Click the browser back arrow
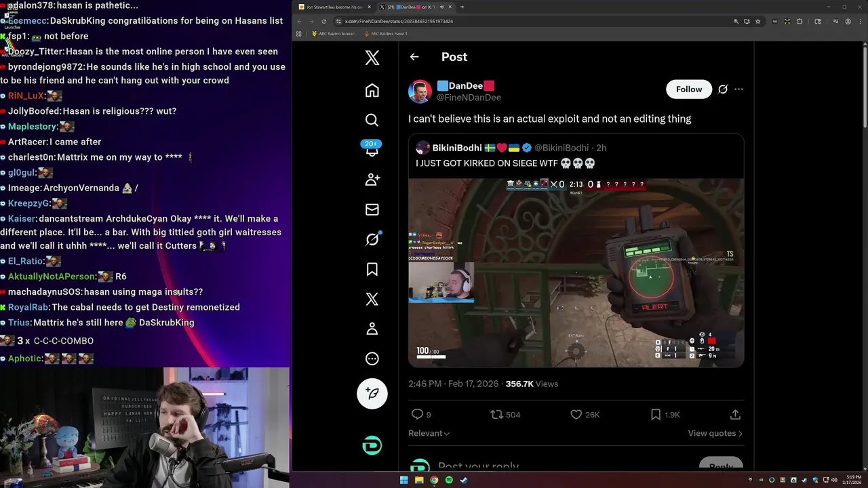This screenshot has width=868, height=488. tap(299, 21)
